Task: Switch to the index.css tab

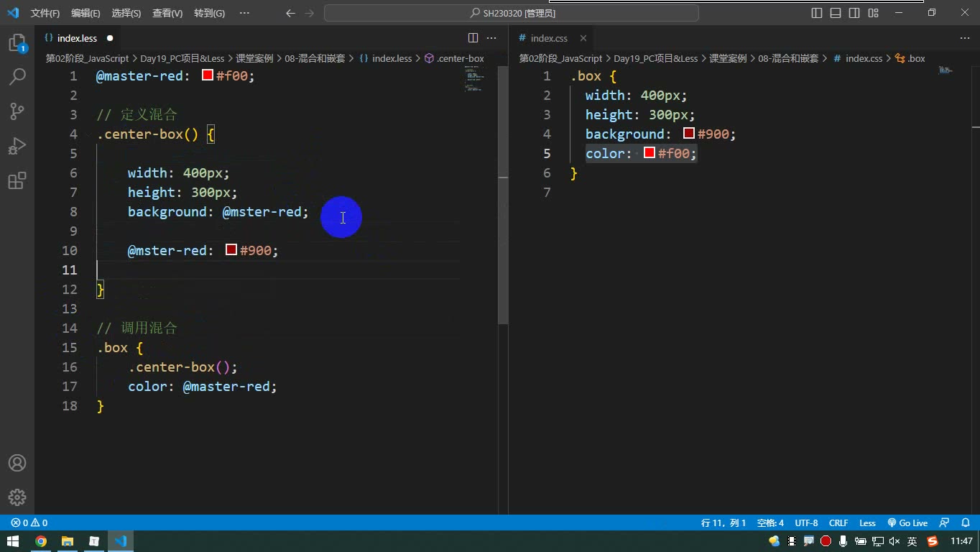Action: (549, 38)
